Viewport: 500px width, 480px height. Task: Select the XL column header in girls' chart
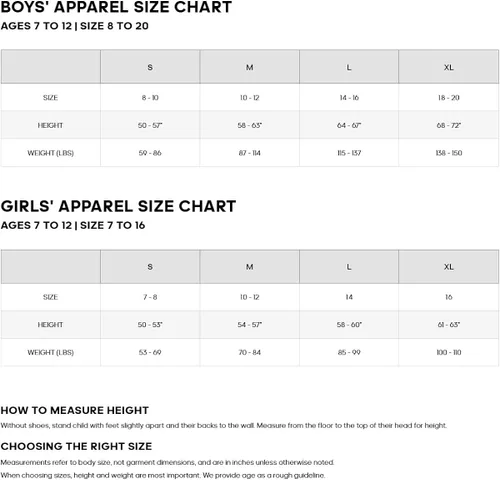click(x=449, y=267)
